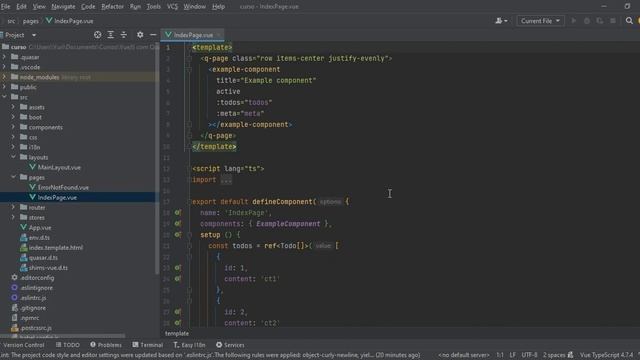The height and width of the screenshot is (360, 640).
Task: Click the Debug bug icon in toolbar
Action: pyautogui.click(x=587, y=21)
